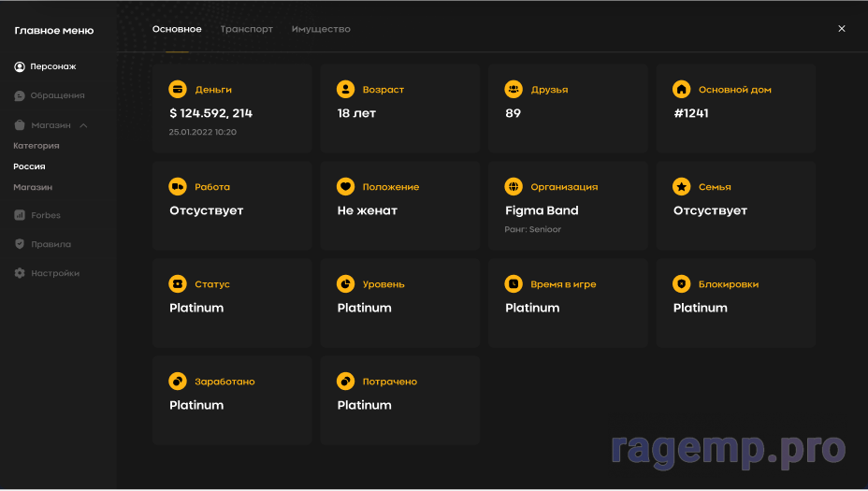This screenshot has width=868, height=491.
Task: Click the Организация card title
Action: coord(564,187)
